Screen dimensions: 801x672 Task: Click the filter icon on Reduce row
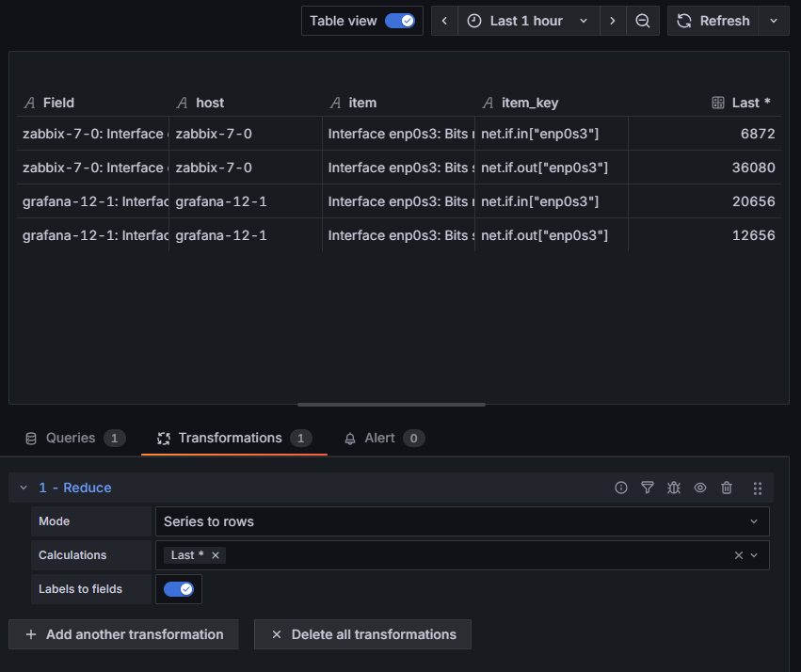tap(648, 488)
